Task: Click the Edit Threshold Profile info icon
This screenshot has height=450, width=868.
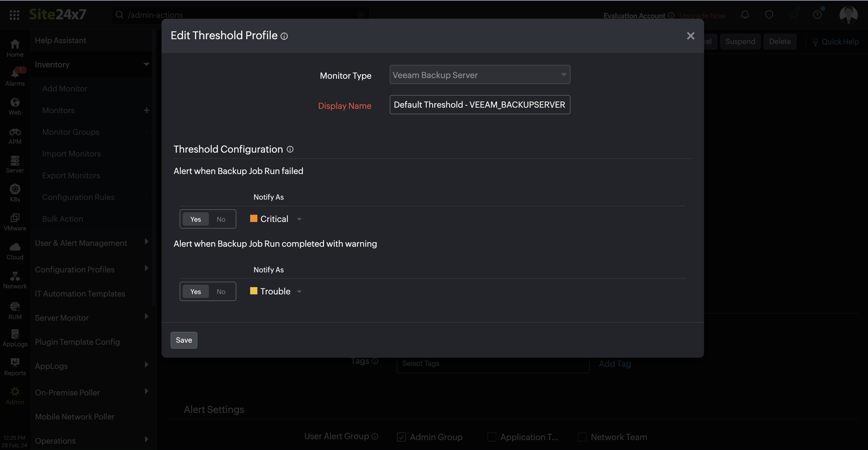Action: tap(284, 36)
